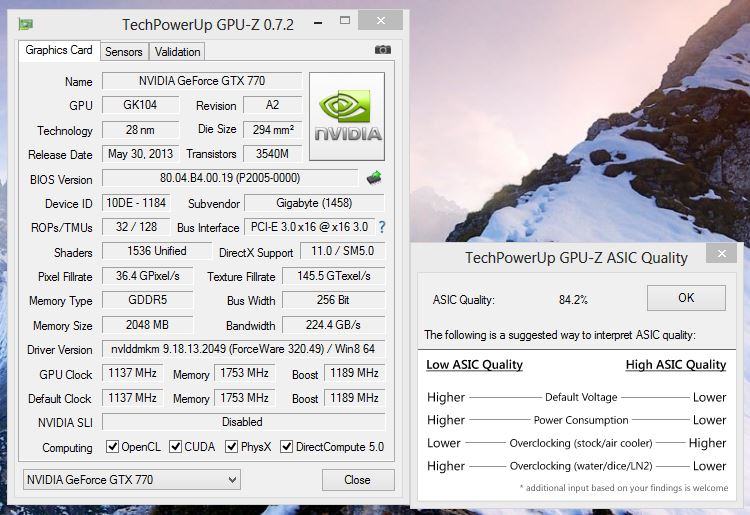Click the Revision field showing A2

coord(273,105)
